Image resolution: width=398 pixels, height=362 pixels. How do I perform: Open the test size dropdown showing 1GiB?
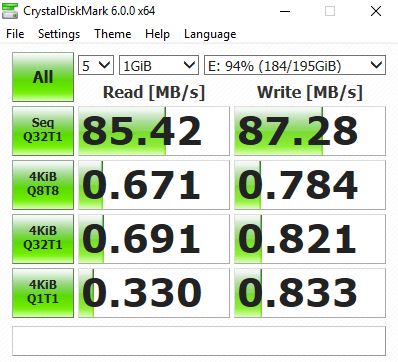coord(159,65)
